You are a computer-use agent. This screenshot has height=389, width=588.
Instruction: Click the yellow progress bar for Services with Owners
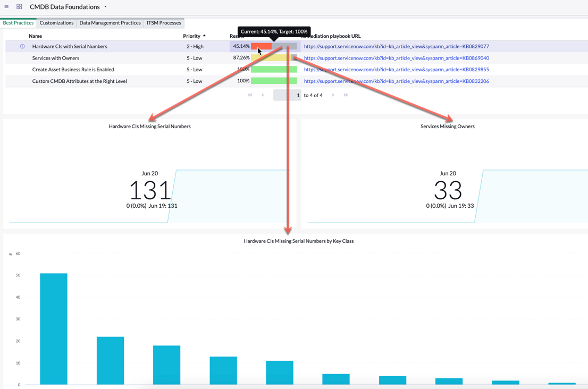[x=271, y=58]
